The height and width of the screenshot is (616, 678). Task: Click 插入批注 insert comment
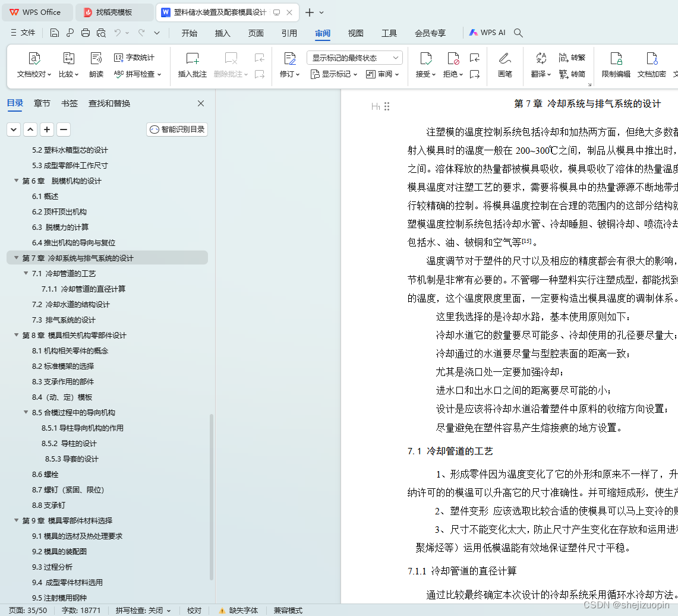click(x=193, y=65)
